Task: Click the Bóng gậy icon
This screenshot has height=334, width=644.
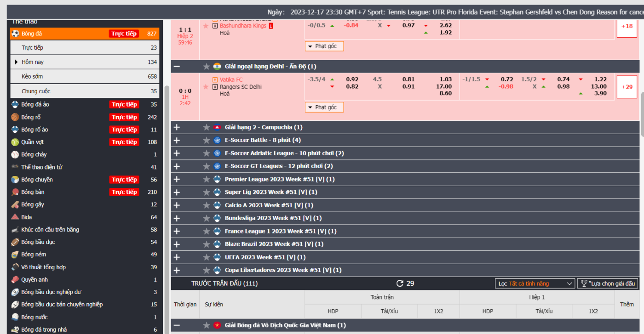Action: (15, 204)
